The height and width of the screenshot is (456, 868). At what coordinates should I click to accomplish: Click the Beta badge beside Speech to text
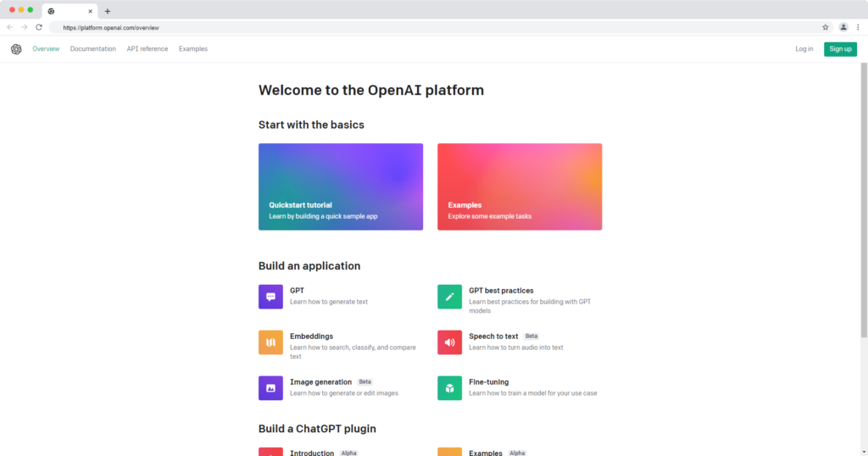(531, 336)
